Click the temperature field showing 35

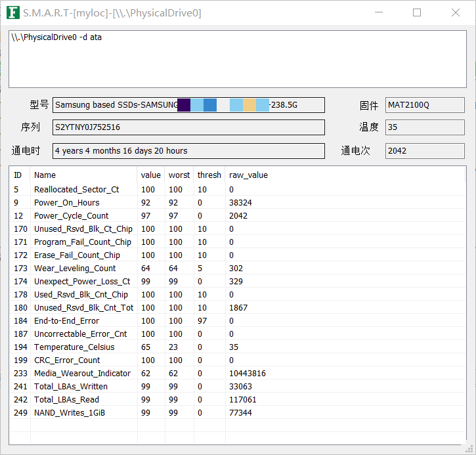424,127
